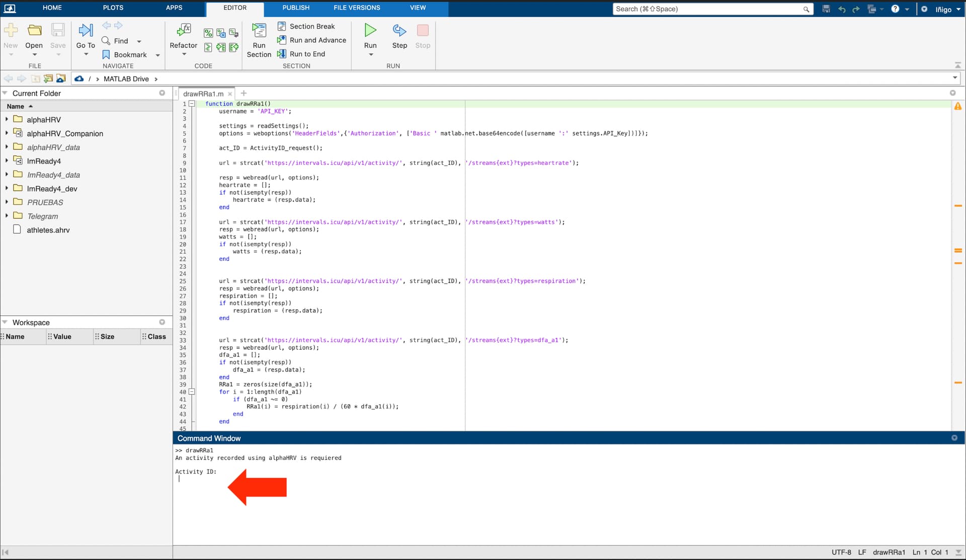
Task: Open the Find dropdown arrow
Action: (139, 41)
